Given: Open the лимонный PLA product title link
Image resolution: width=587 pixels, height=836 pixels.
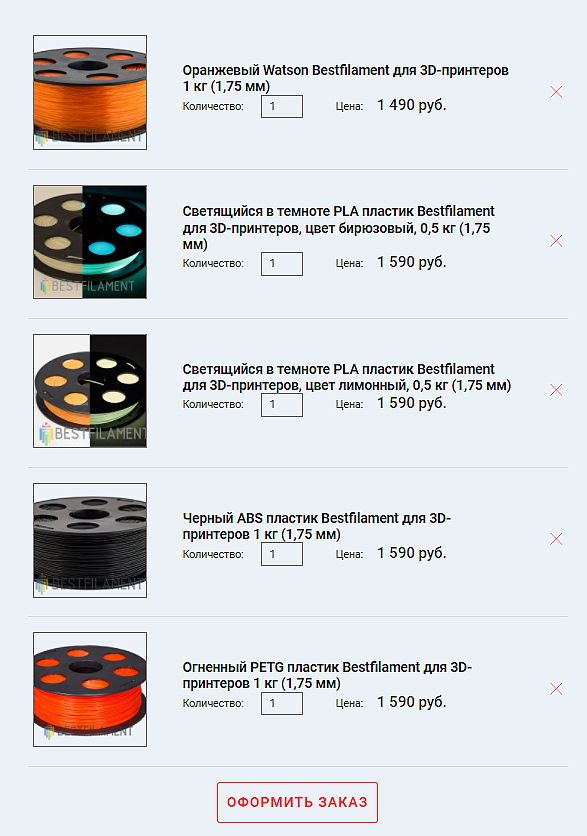Looking at the screenshot, I should [x=347, y=377].
